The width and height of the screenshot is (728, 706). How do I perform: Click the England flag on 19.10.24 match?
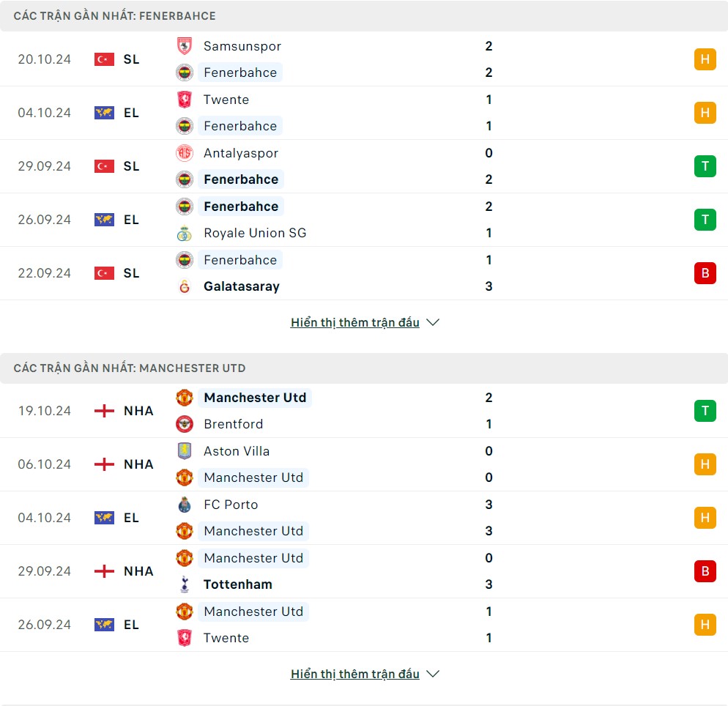(104, 411)
